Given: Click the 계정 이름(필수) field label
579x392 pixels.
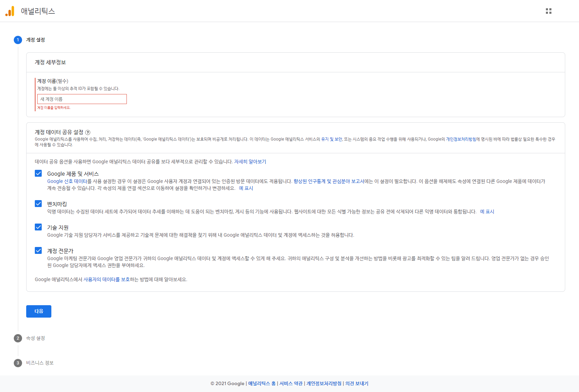Looking at the screenshot, I should pos(53,81).
